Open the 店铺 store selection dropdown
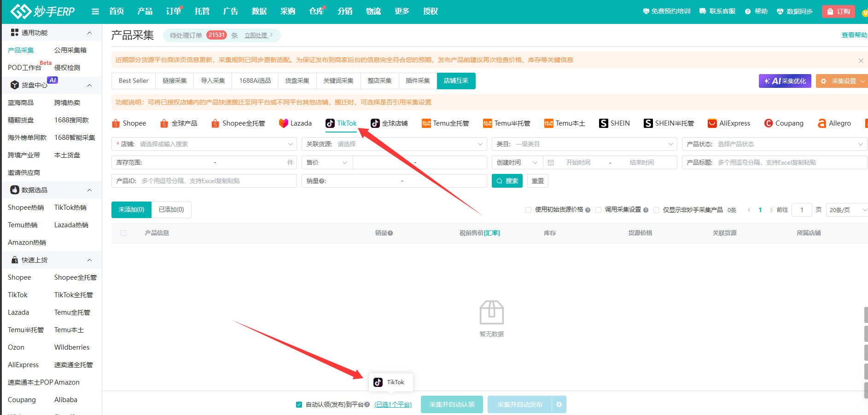 (212, 144)
